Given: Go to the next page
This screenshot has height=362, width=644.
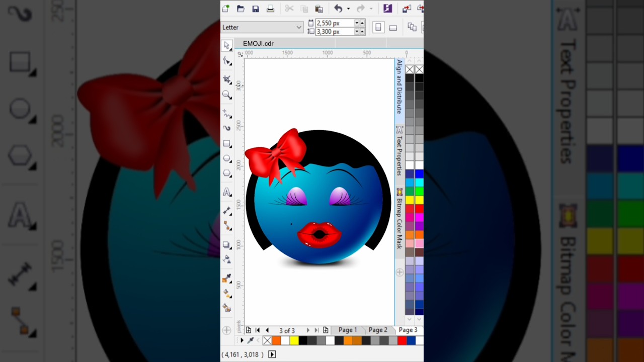Looking at the screenshot, I should pyautogui.click(x=308, y=330).
